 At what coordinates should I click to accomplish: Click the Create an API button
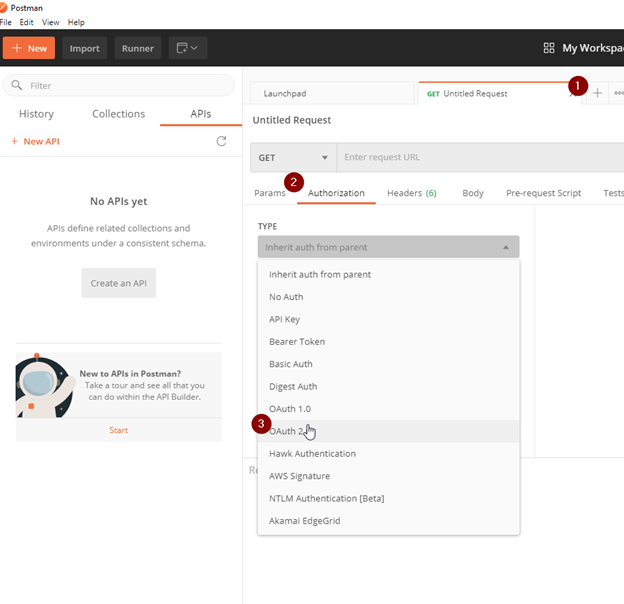point(119,283)
